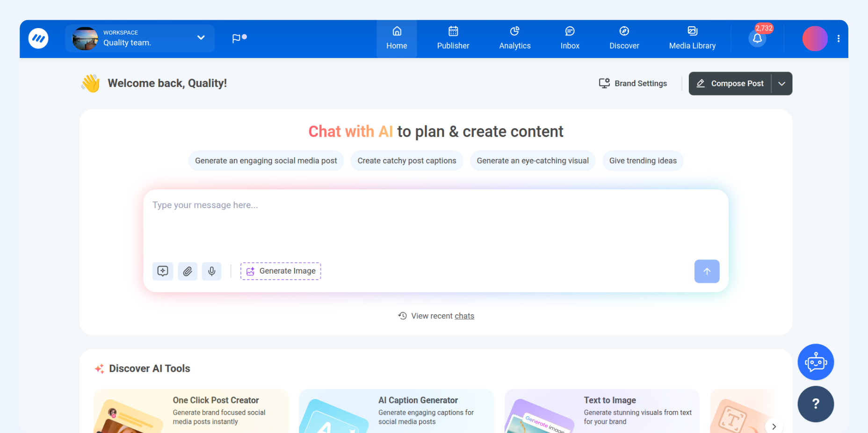This screenshot has height=433, width=868.
Task: Switch to the Analytics tab
Action: (515, 38)
